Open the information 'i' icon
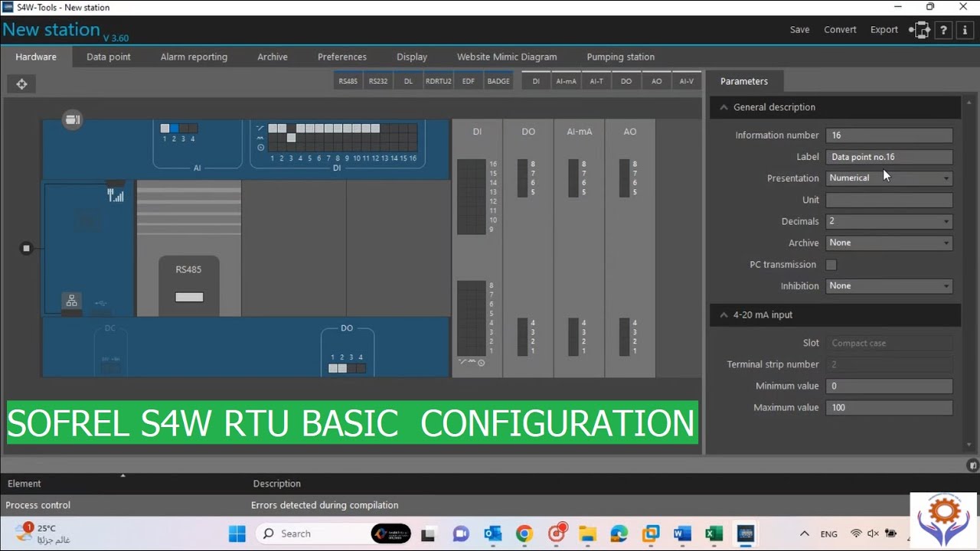Screen dimensions: 980x551 click(x=965, y=30)
